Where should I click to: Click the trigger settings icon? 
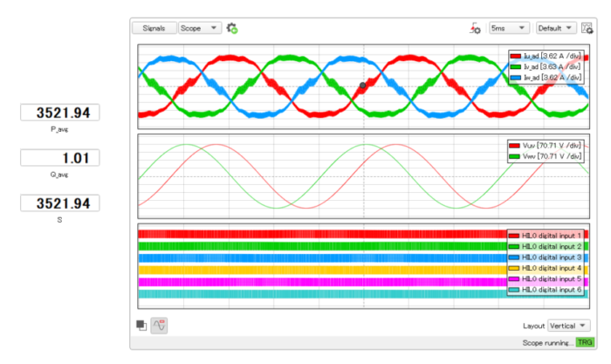(x=476, y=28)
